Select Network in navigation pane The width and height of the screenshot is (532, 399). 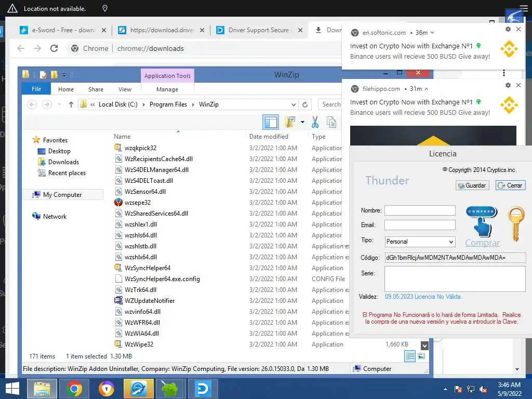49,217
